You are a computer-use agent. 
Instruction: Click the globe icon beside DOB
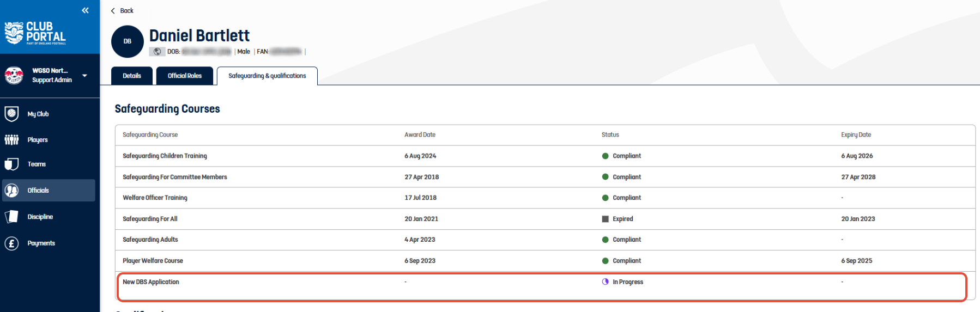click(x=157, y=52)
